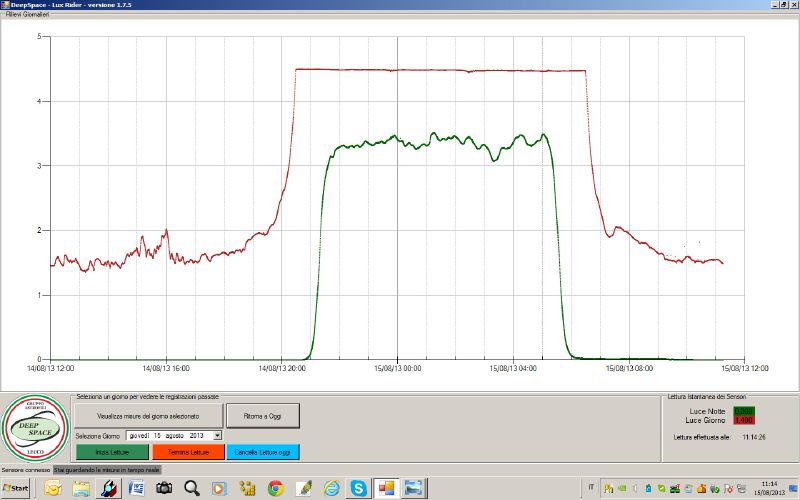800x500 pixels.
Task: Click the orange house tray icon
Action: click(x=702, y=488)
